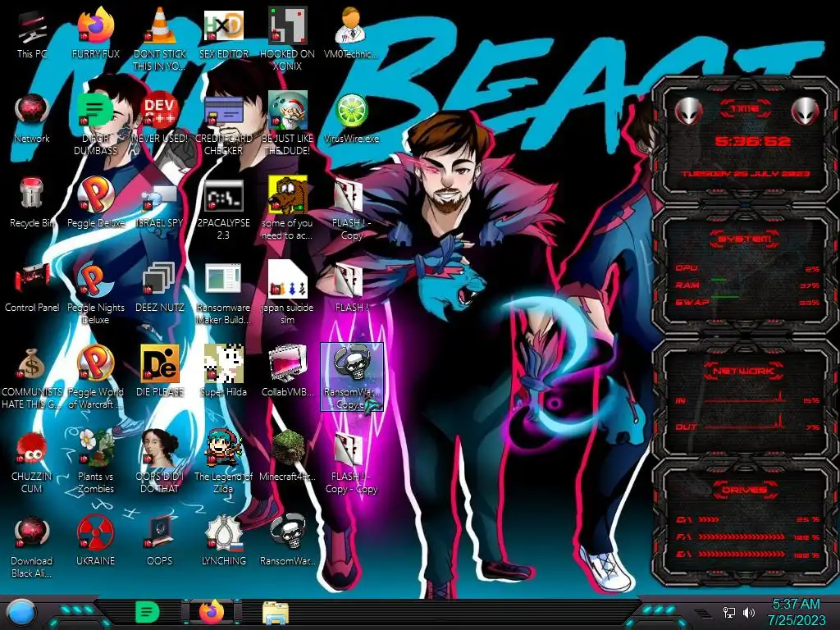Switch to Firefox on the taskbar

coord(212,612)
